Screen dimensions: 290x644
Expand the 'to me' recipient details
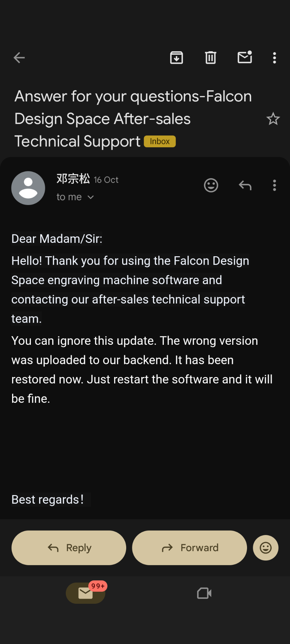coord(75,197)
